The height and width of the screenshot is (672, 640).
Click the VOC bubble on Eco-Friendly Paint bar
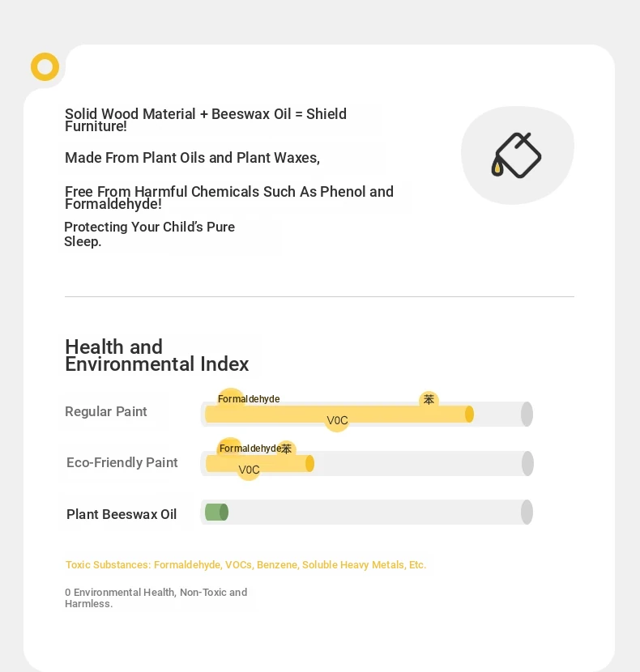249,470
